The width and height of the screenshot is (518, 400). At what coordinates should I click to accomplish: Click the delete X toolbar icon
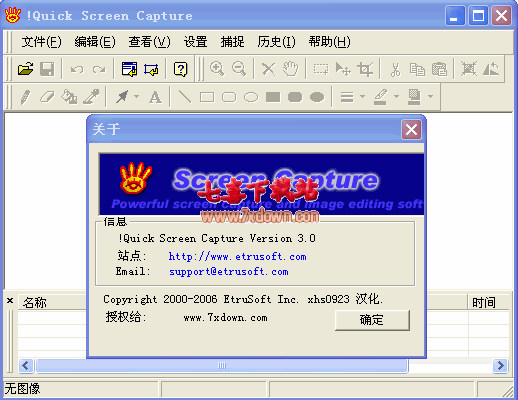coord(268,69)
